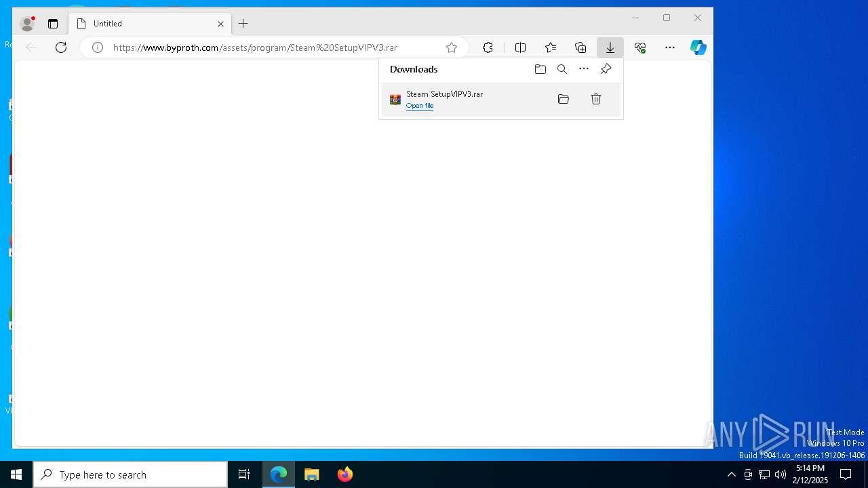
Task: Click the taskbar search box
Action: pyautogui.click(x=130, y=474)
